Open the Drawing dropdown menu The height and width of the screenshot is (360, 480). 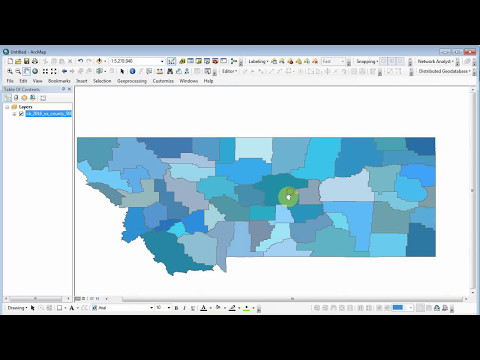pos(17,308)
